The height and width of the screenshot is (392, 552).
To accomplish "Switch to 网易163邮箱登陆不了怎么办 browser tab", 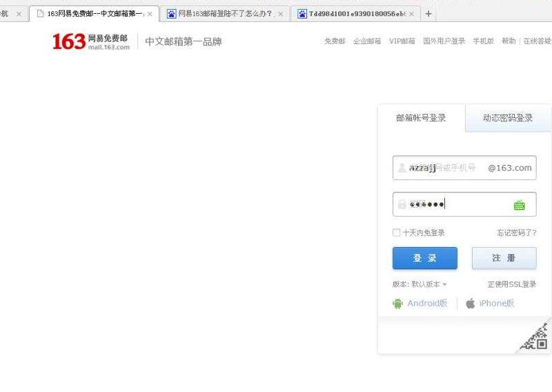I will 225,14.
